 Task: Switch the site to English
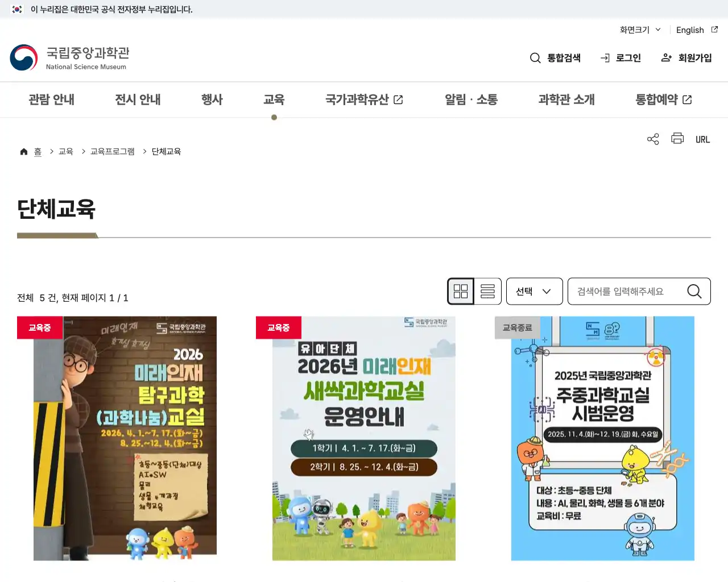(x=690, y=30)
